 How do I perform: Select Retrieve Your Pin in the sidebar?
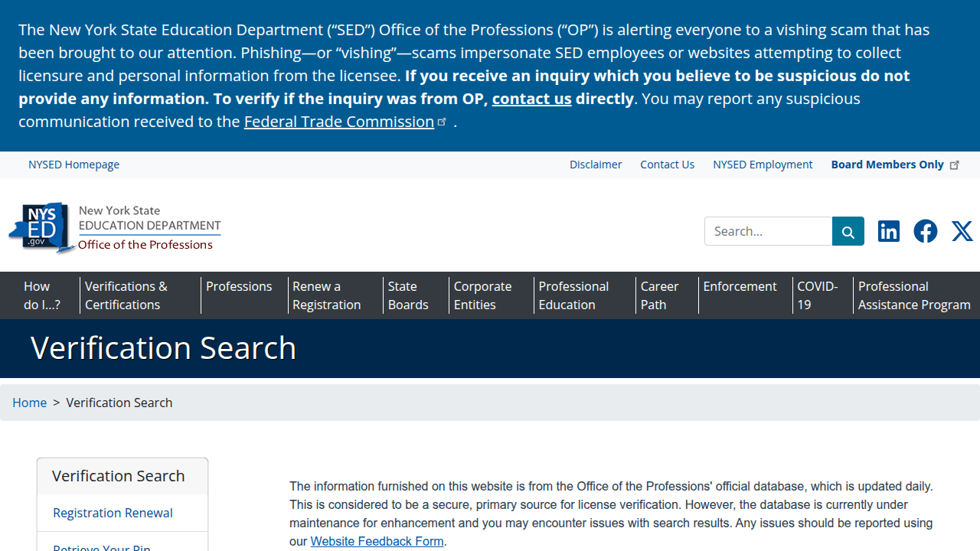[x=102, y=548]
